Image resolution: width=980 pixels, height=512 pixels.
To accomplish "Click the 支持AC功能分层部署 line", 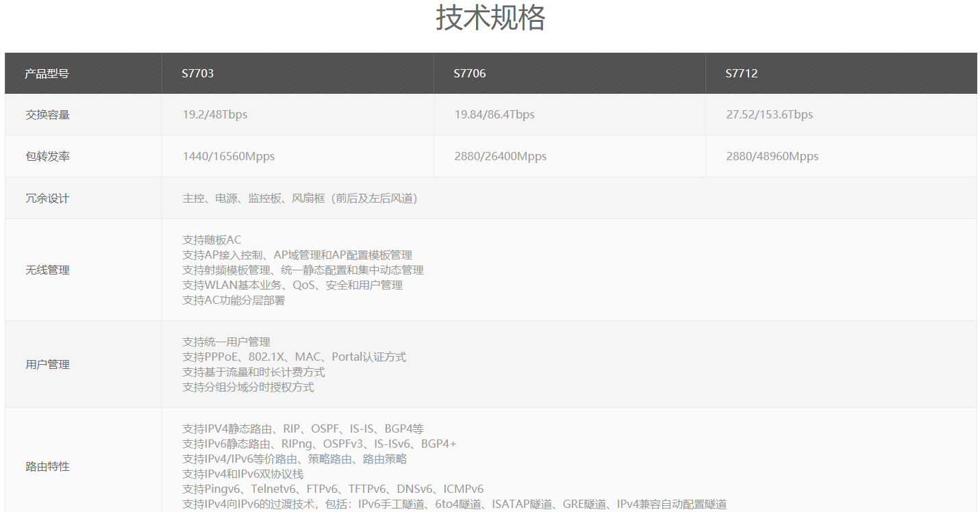I will [234, 300].
